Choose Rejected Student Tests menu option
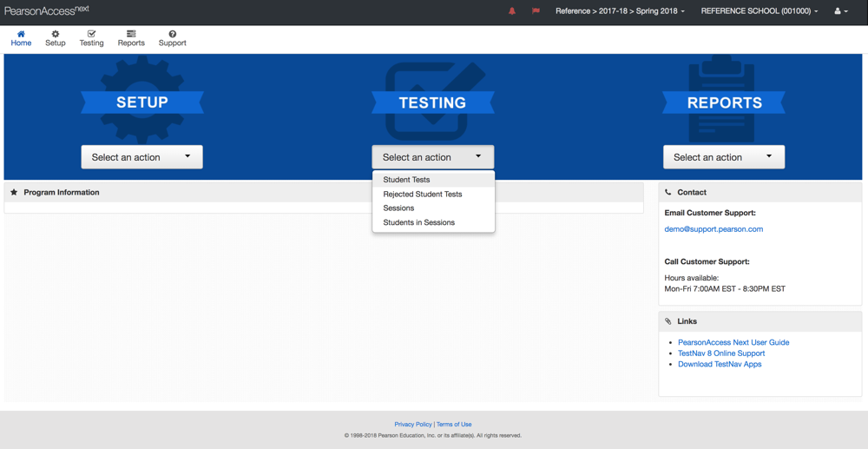The image size is (868, 449). [423, 195]
